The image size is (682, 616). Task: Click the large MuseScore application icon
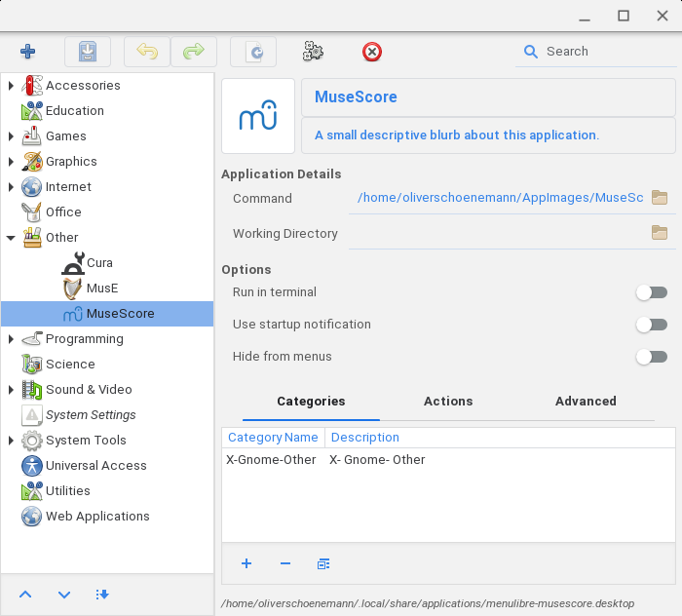(258, 116)
